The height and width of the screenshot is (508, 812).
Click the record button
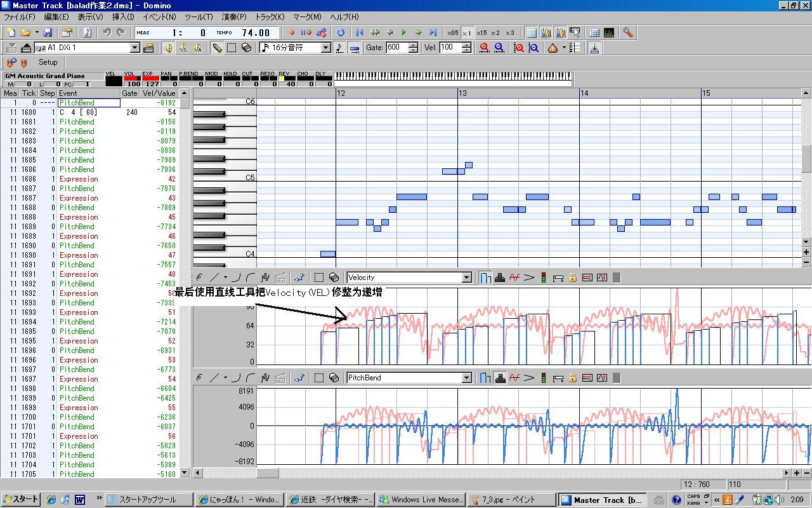pos(292,32)
